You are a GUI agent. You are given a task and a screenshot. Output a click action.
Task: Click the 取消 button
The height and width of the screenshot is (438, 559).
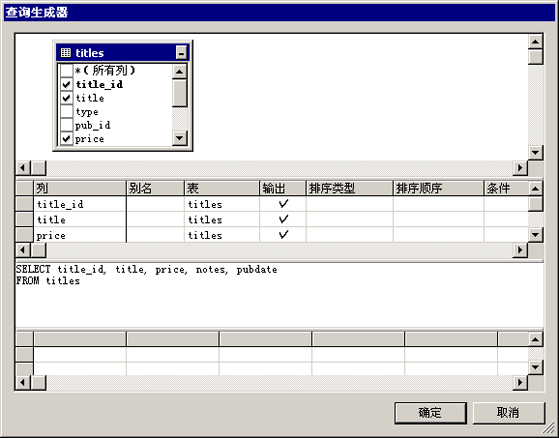[509, 413]
